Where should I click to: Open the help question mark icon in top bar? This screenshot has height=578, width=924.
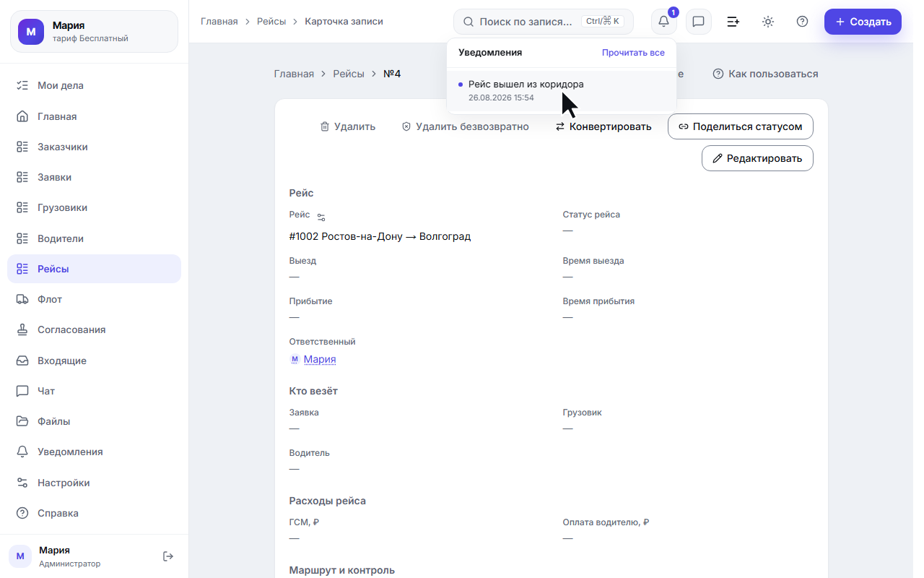point(802,22)
